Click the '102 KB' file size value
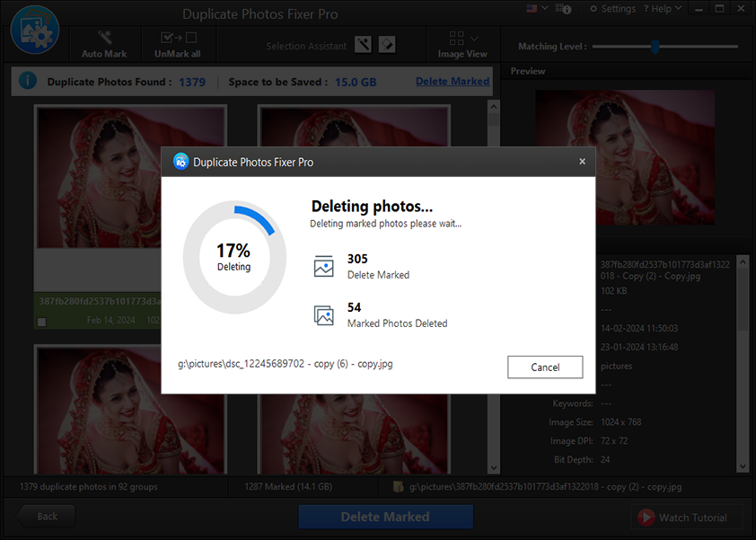Image resolution: width=756 pixels, height=540 pixels. [614, 291]
